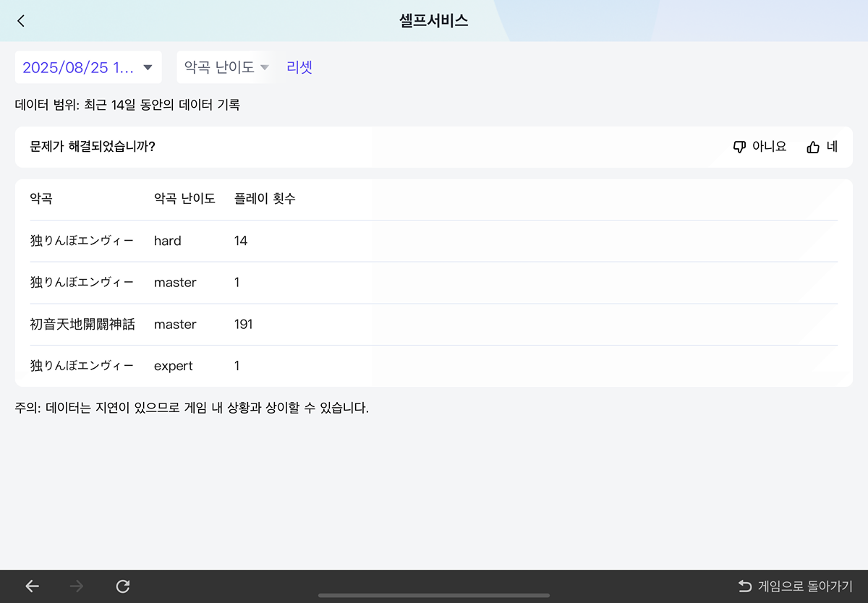Viewport: 868px width, 603px height.
Task: Click the 플레이 횟수 column header
Action: (x=265, y=199)
